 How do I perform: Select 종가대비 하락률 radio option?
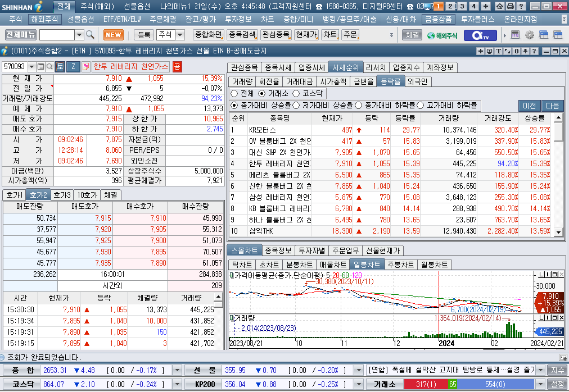359,106
